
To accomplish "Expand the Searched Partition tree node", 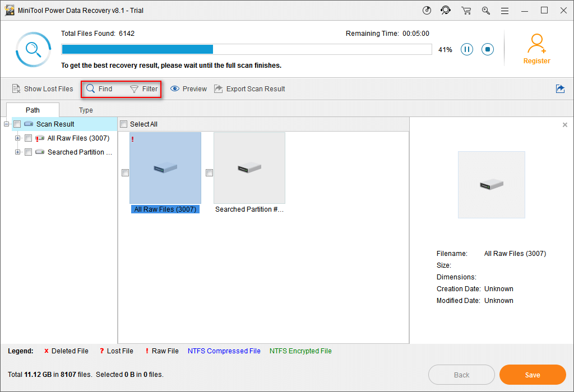I will pos(17,152).
